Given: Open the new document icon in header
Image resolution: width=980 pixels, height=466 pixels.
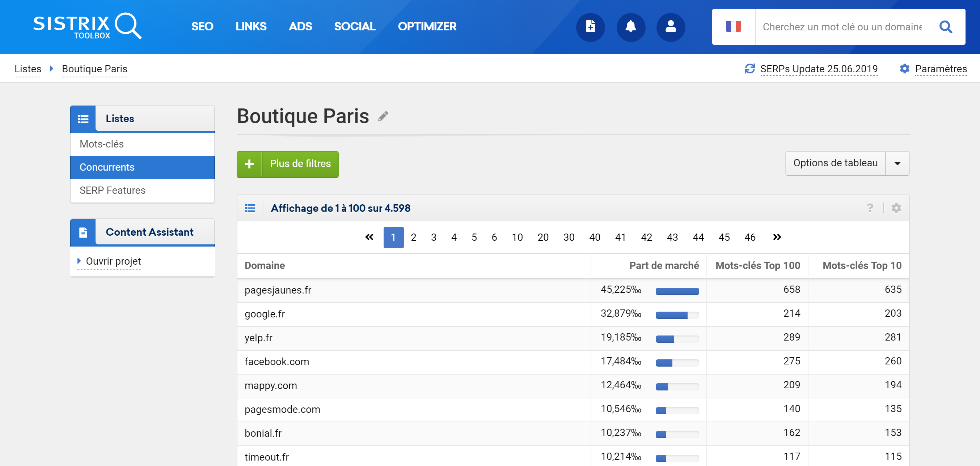Looking at the screenshot, I should pos(591,27).
